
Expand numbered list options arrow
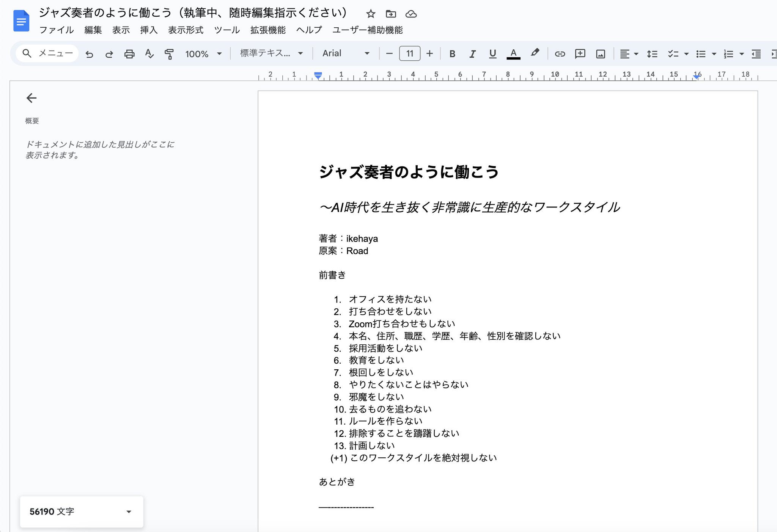pos(742,54)
